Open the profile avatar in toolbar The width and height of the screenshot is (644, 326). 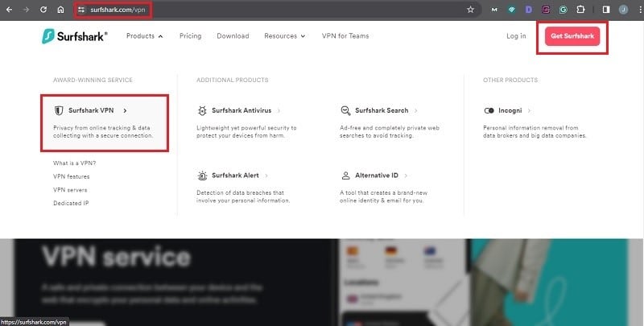pyautogui.click(x=623, y=10)
